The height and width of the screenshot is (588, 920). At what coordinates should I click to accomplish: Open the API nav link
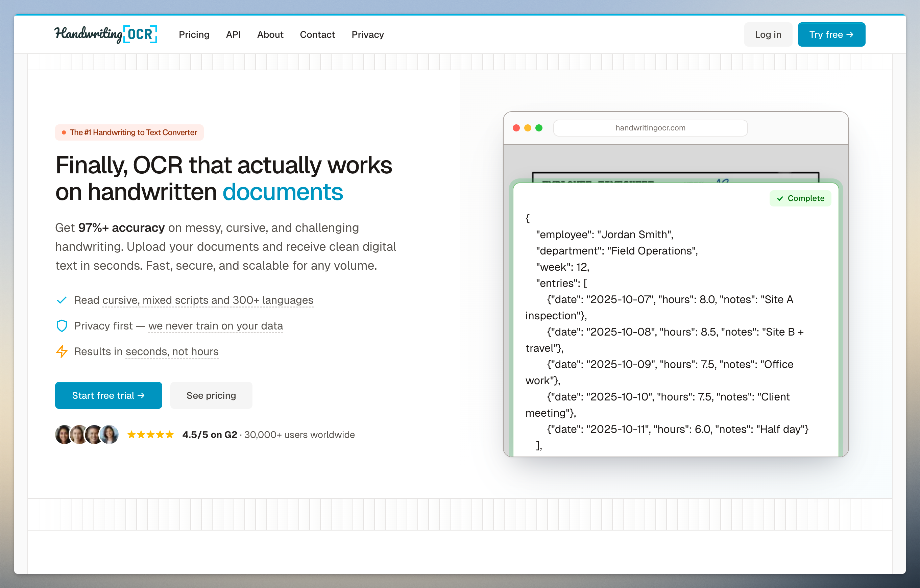(233, 34)
